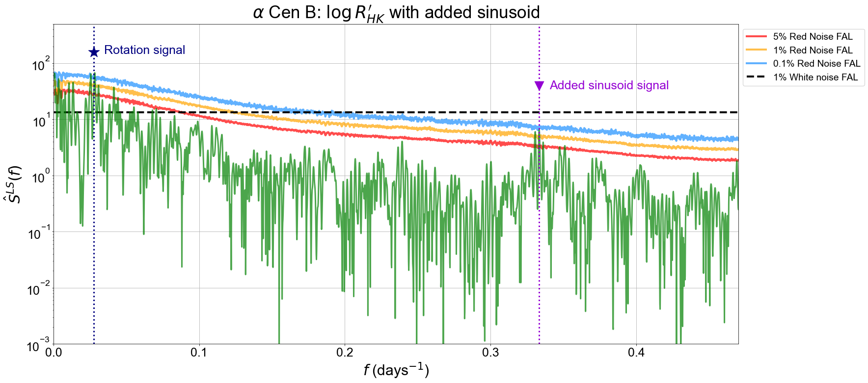Click the y-axis label Ŝ^LS(f)

coord(13,184)
